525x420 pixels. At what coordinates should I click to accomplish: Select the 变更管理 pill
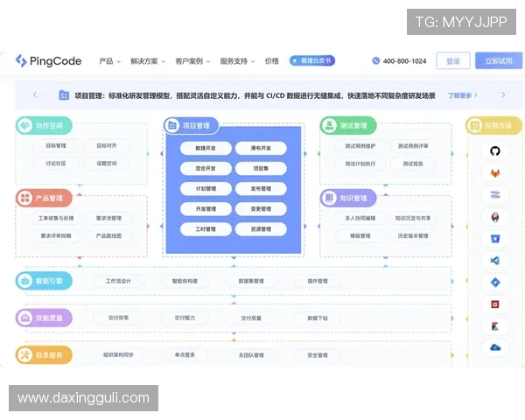(261, 209)
